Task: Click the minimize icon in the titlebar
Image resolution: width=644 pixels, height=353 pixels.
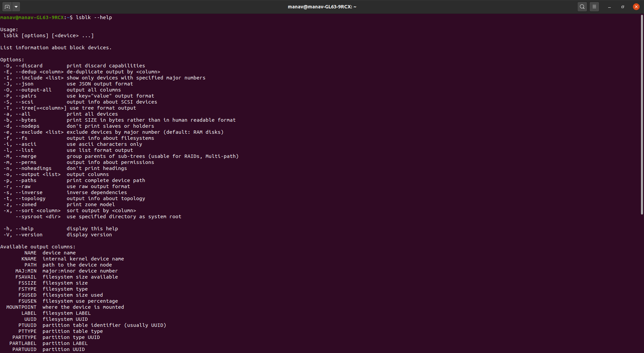Action: pos(609,6)
